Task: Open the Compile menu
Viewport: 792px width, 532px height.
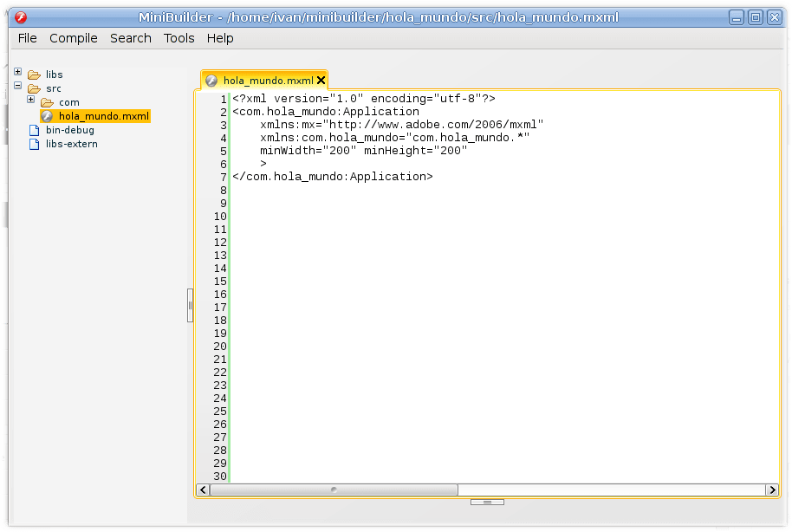Action: pyautogui.click(x=74, y=38)
